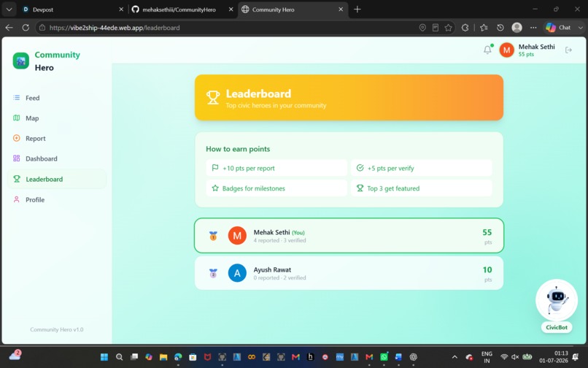Open the browser settings and more menu

click(533, 28)
